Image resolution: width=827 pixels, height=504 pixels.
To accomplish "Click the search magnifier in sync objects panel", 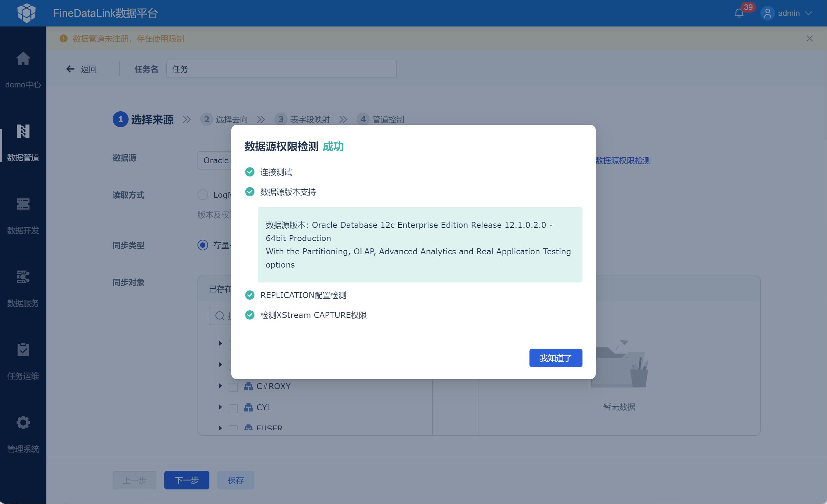I will [220, 316].
